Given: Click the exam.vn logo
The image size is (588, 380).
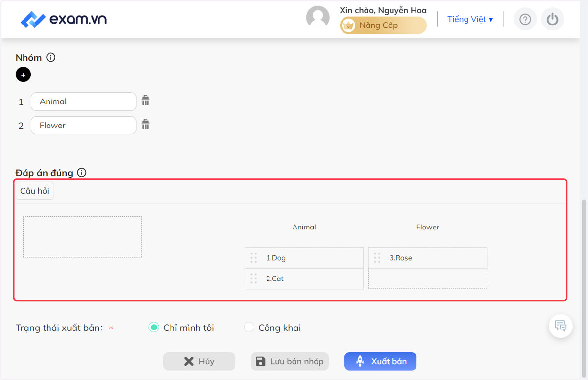Looking at the screenshot, I should pos(64,20).
